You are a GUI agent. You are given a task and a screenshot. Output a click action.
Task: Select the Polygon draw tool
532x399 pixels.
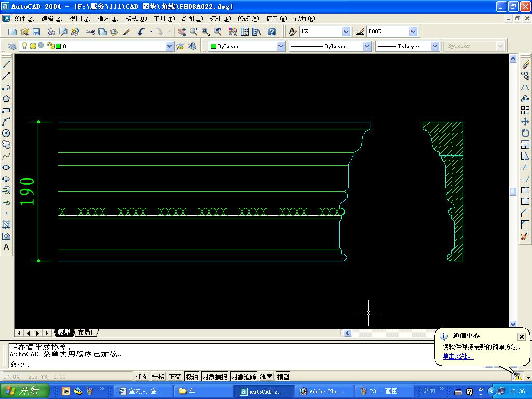[x=6, y=99]
